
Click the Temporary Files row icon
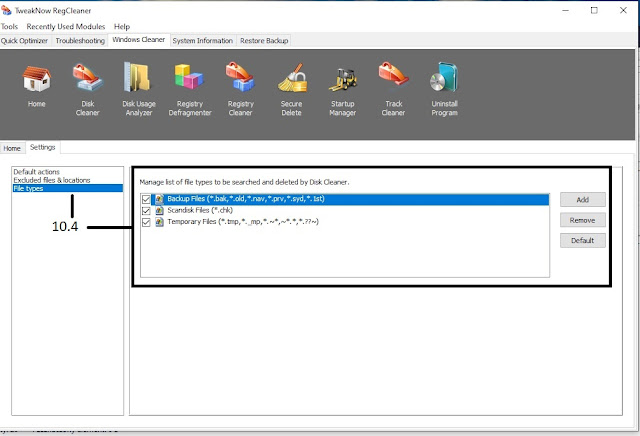tap(159, 222)
